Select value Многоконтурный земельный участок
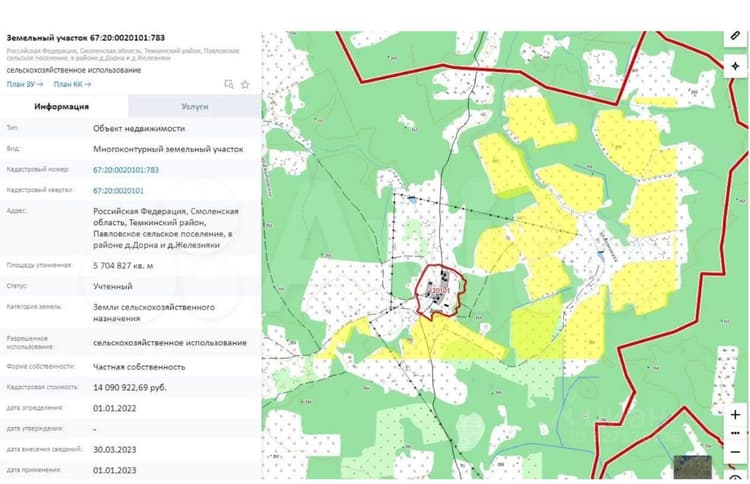This screenshot has height=484, width=750. tap(168, 149)
